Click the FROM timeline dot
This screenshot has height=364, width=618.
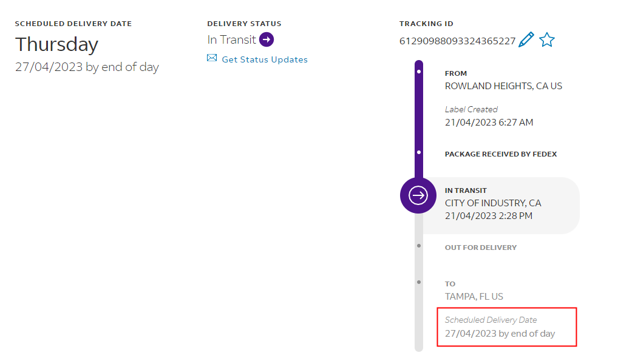pos(419,72)
